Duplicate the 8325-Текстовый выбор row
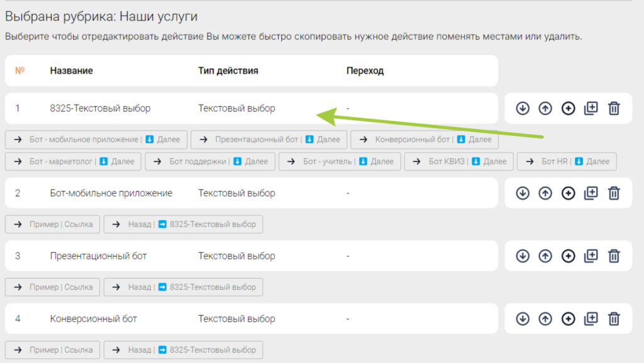Image resolution: width=644 pixels, height=363 pixels. [591, 108]
